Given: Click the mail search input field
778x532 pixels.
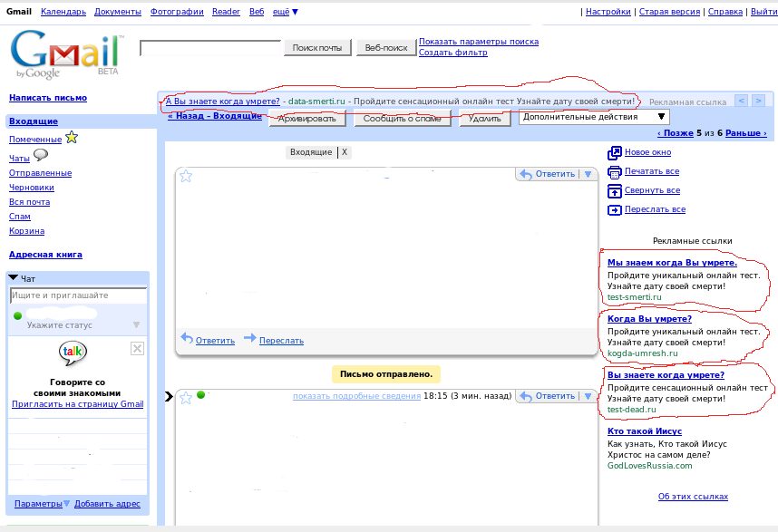Looking at the screenshot, I should (x=210, y=48).
